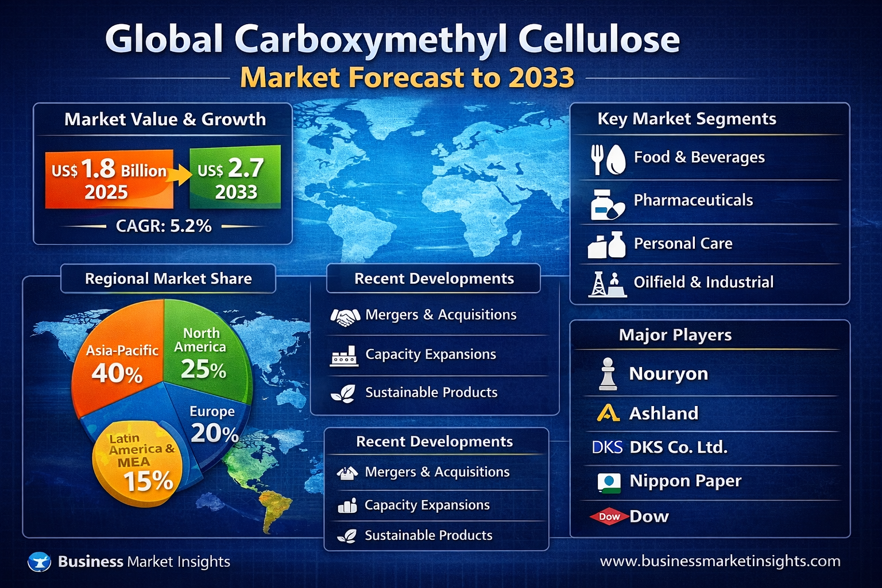882x588 pixels.
Task: Click the green US$ 2.7 2033 box
Action: point(235,178)
